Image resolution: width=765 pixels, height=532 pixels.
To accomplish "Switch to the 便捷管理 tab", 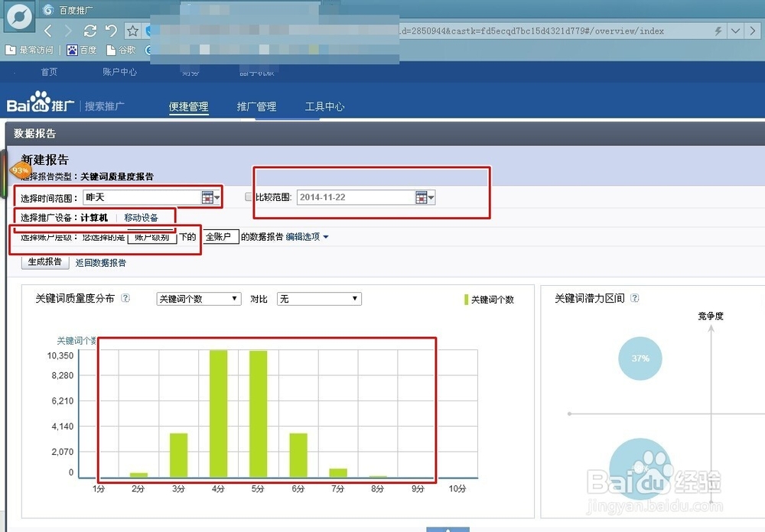I will [189, 106].
